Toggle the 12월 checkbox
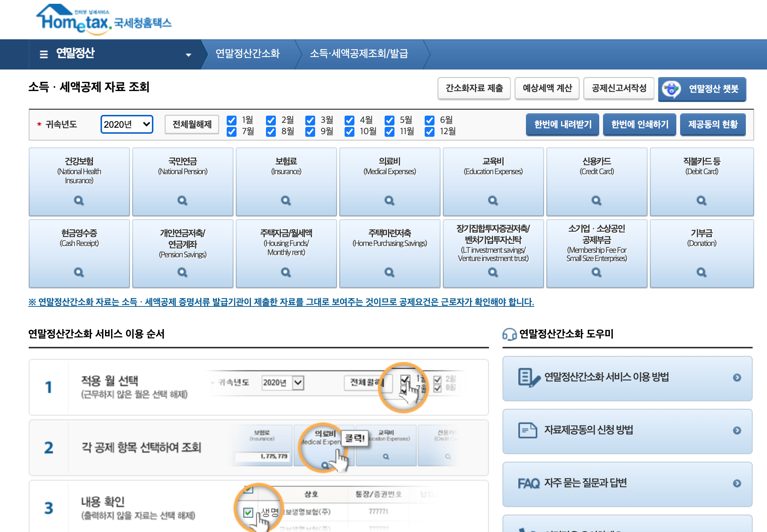The image size is (767, 532). (x=430, y=131)
